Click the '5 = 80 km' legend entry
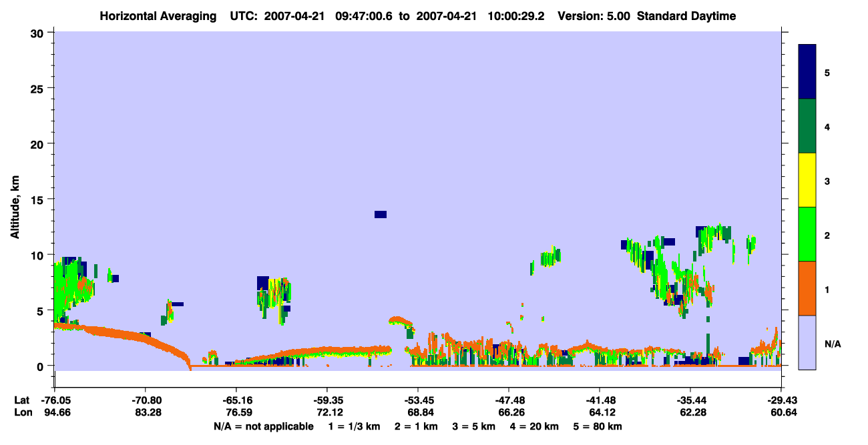Viewport: 868px width, 445px height. click(596, 426)
